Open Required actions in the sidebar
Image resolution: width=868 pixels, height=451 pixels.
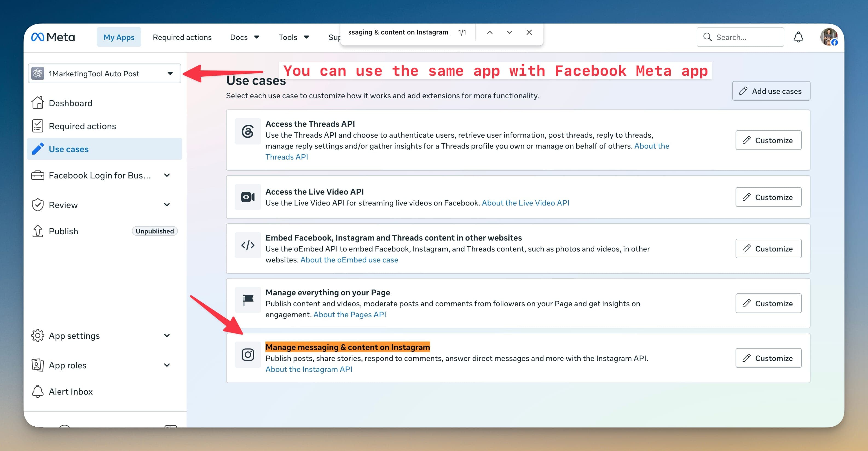point(105,126)
